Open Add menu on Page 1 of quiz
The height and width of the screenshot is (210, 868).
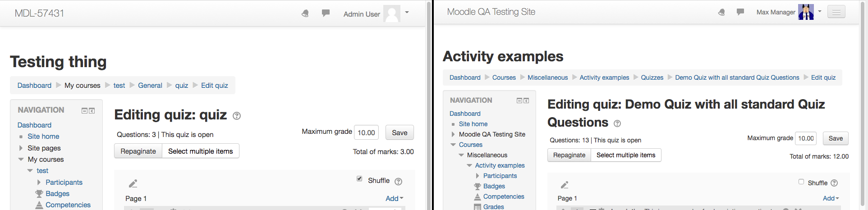pyautogui.click(x=395, y=198)
